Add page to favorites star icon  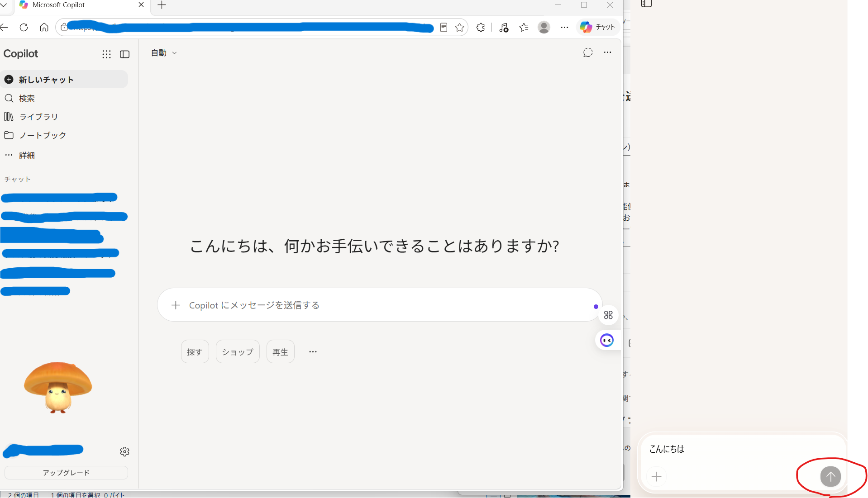460,28
